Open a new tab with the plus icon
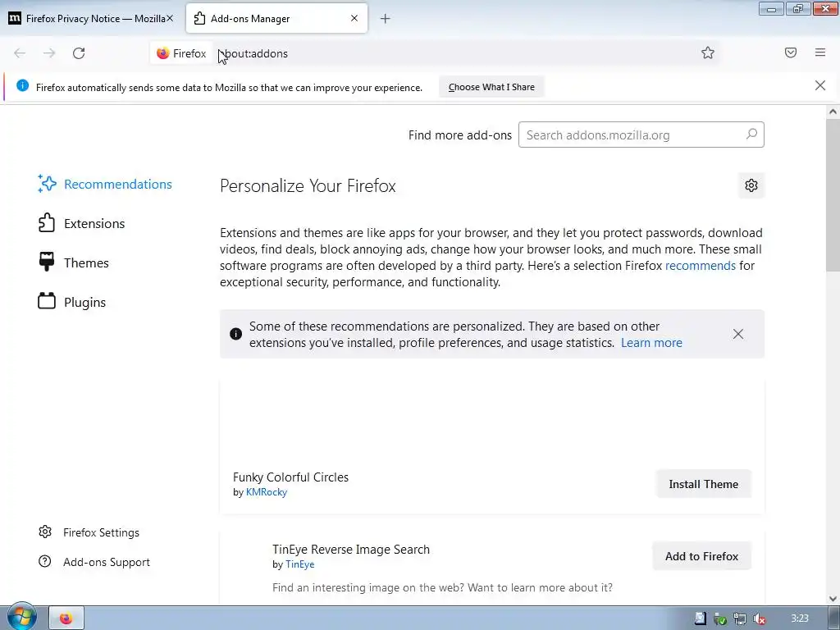 (x=386, y=19)
